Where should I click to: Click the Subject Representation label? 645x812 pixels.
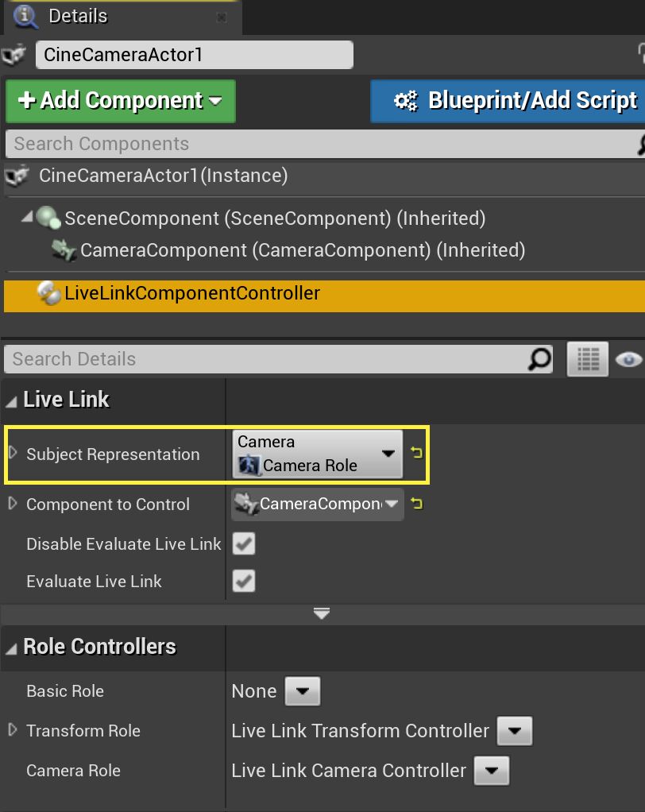[113, 454]
